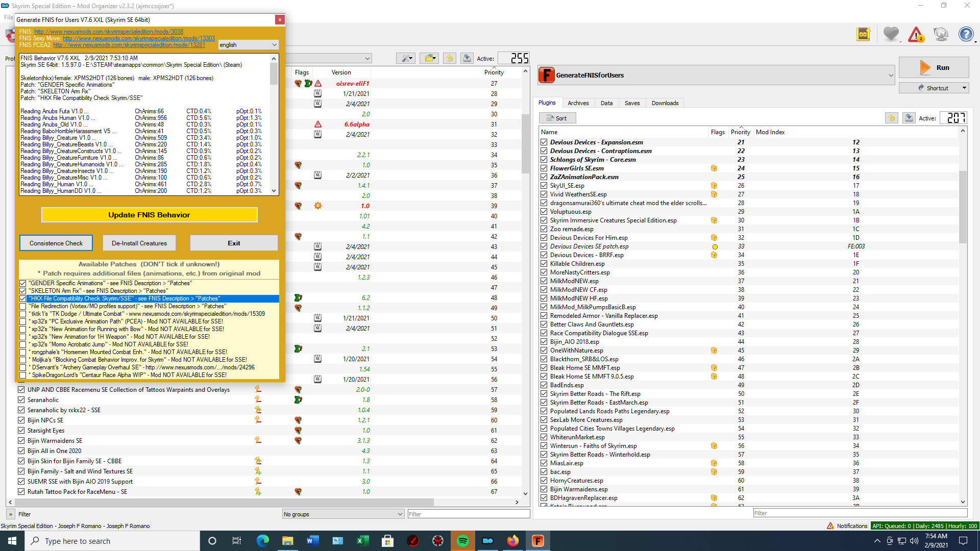980x551 pixels.
Task: Click the Sort plugins button
Action: (x=557, y=118)
